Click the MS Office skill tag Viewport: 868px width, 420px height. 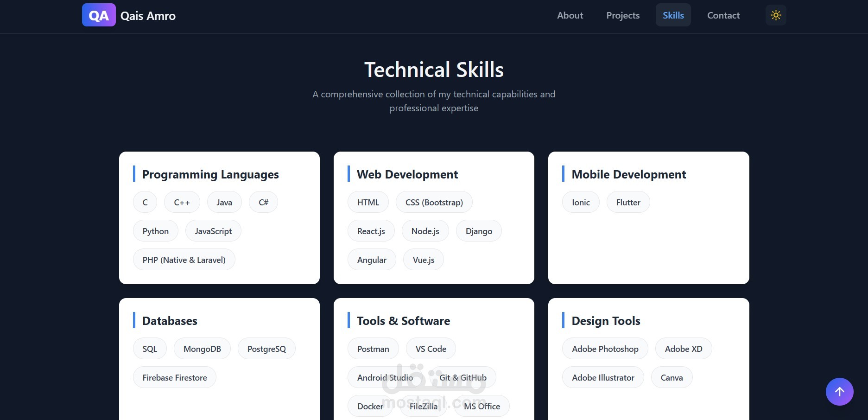[482, 406]
